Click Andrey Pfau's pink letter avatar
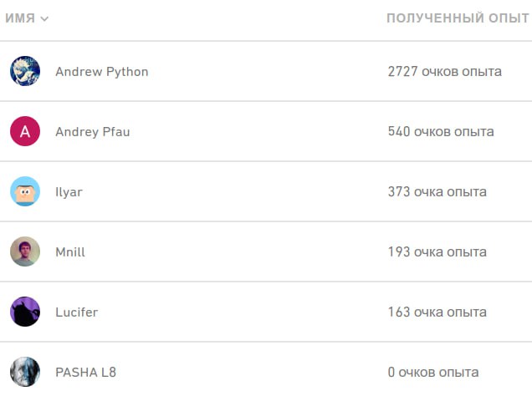Screen dimensions: 532x396 (x=25, y=131)
